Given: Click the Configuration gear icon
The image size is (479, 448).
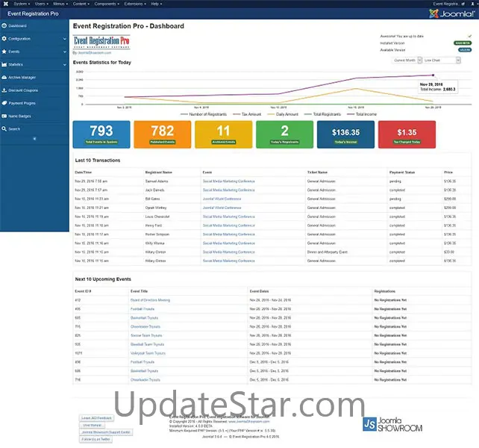Looking at the screenshot, I should coord(4,39).
